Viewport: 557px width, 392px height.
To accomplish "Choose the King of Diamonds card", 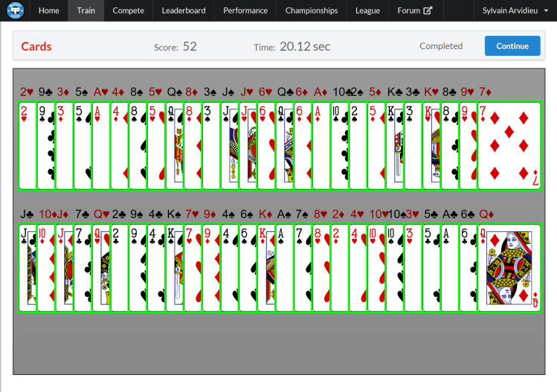I will point(265,268).
